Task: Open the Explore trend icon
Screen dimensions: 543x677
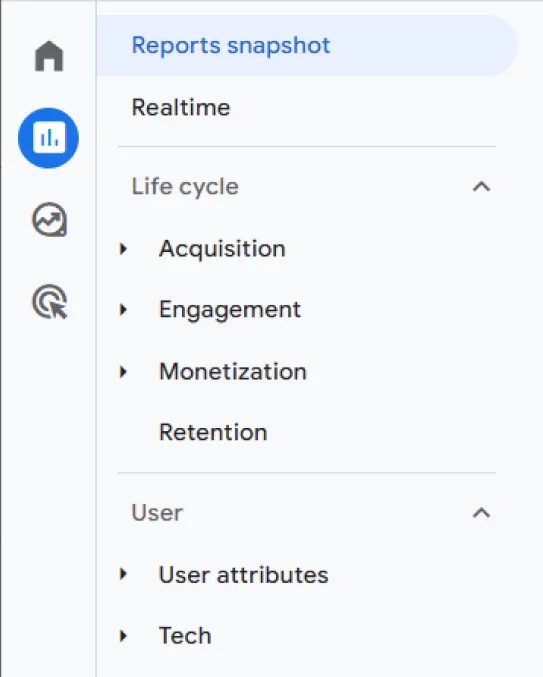Action: click(x=49, y=219)
